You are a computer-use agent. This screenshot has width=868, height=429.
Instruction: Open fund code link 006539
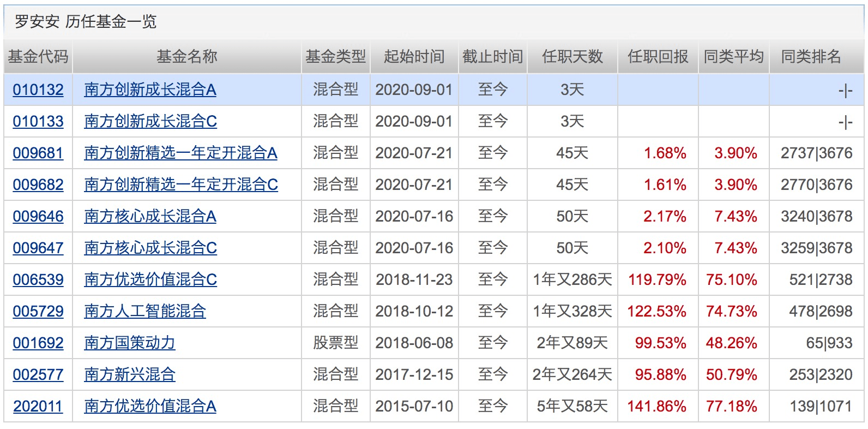38,279
